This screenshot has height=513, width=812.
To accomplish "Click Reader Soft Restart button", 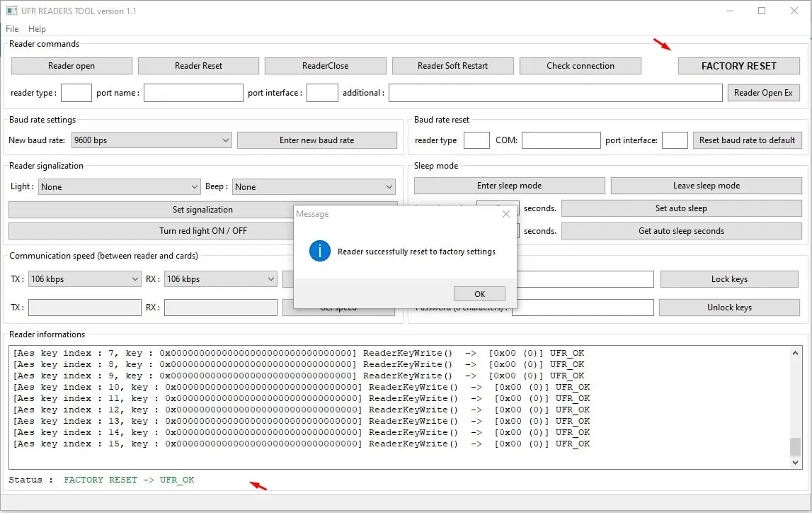I will [x=452, y=66].
